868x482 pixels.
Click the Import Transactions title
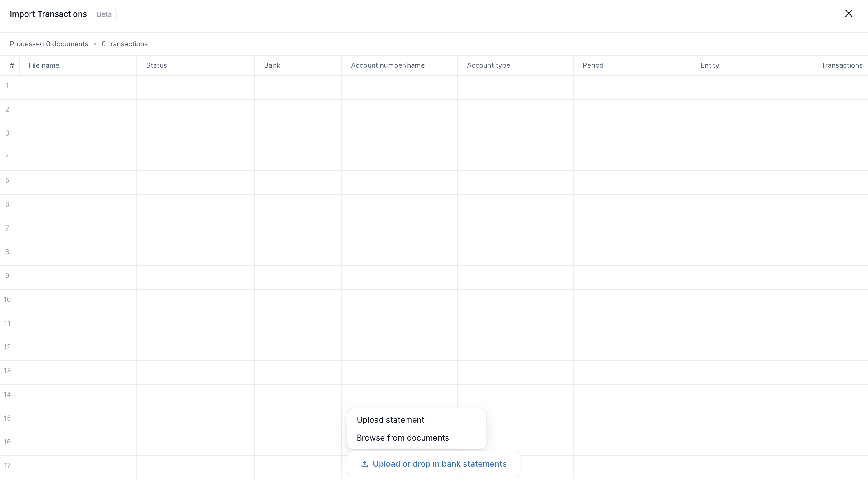tap(48, 14)
